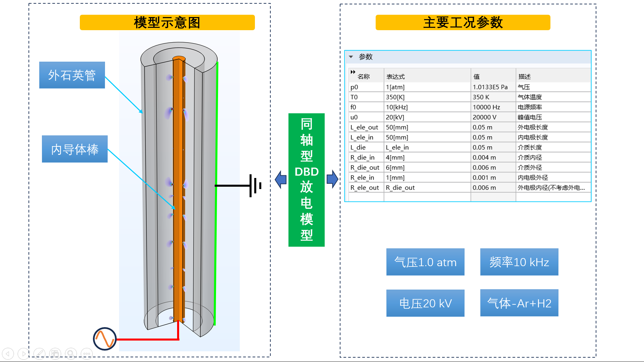Click the 气压1.0 atm box
Image resolution: width=644 pixels, height=362 pixels.
click(425, 262)
